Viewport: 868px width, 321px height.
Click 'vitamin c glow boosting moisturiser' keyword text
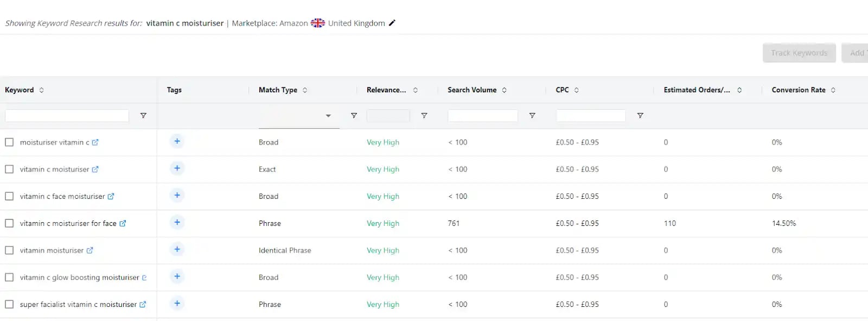tap(80, 278)
